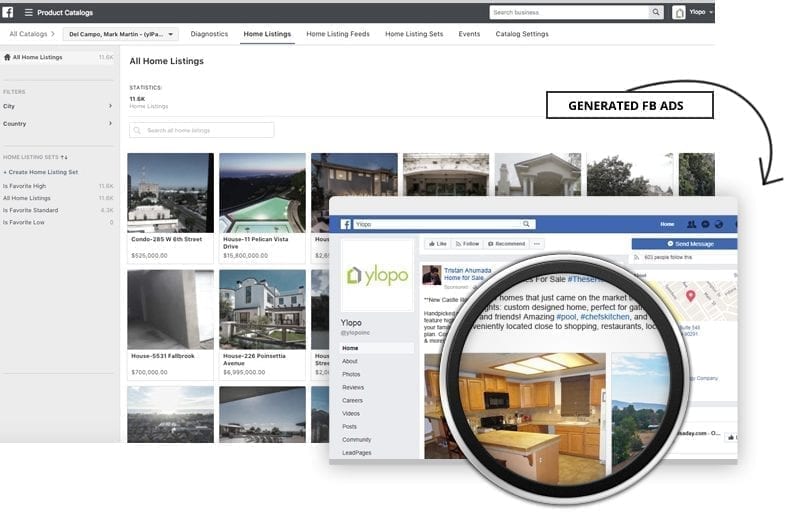The image size is (793, 512).
Task: Click the $6,995,000.00 price text
Action: pyautogui.click(x=244, y=372)
